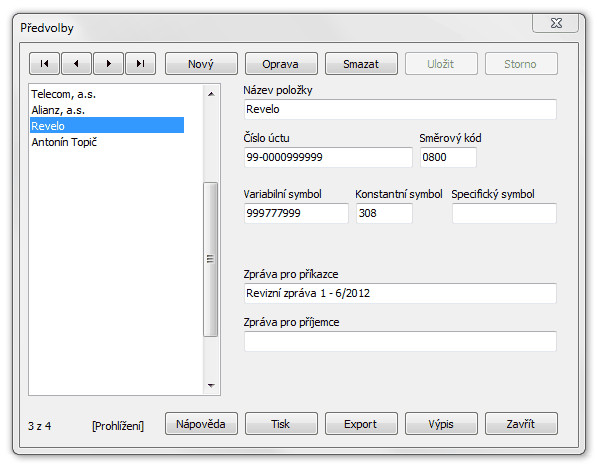Click the Export button

tap(361, 424)
